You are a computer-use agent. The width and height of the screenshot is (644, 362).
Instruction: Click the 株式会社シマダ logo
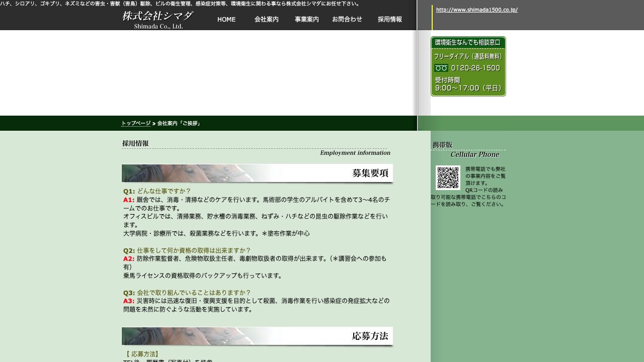click(x=158, y=20)
